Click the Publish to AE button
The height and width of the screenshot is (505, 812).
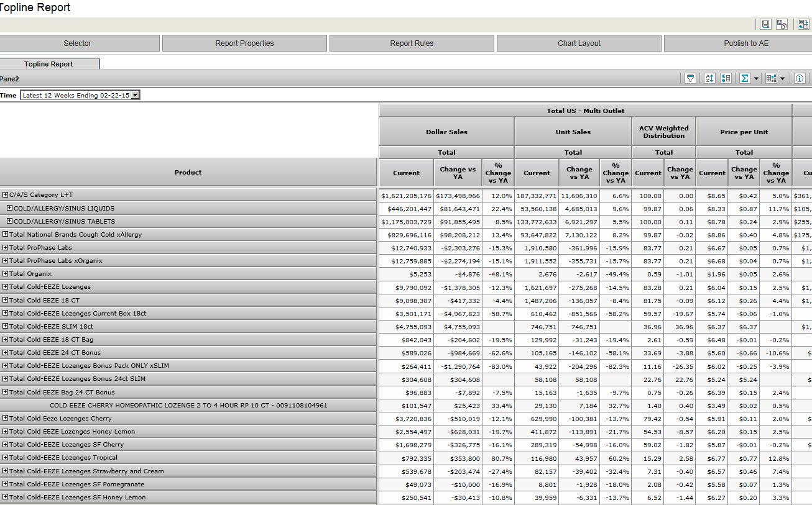746,43
